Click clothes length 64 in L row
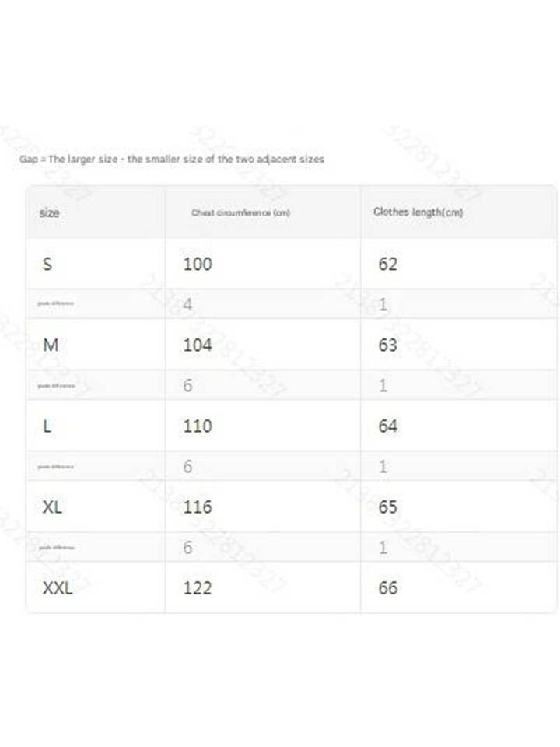The width and height of the screenshot is (560, 747). pos(387,426)
